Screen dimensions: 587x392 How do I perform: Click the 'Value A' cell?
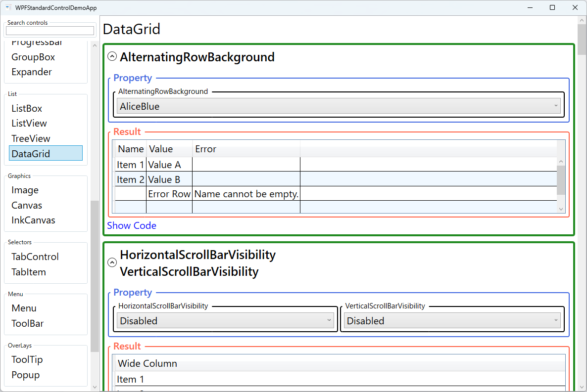click(x=169, y=165)
